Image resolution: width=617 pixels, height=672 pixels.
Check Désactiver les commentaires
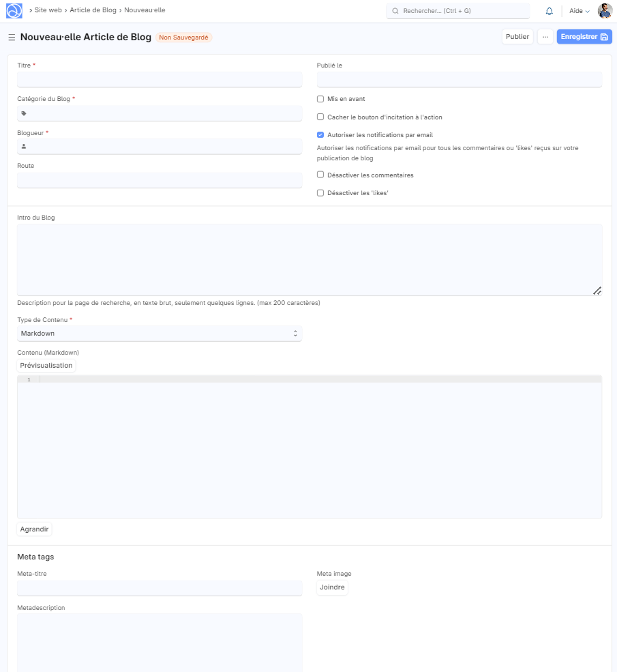coord(320,175)
